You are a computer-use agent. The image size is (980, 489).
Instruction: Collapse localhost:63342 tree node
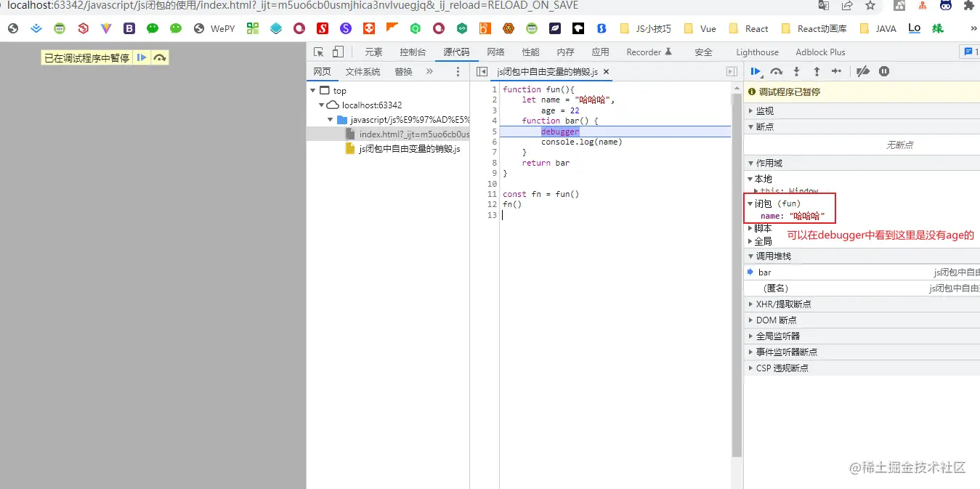click(321, 105)
